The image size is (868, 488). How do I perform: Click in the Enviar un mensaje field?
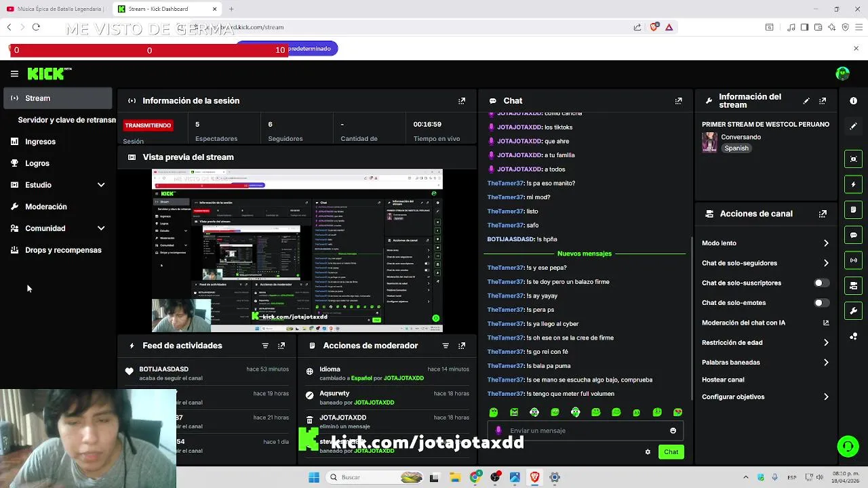click(x=585, y=430)
